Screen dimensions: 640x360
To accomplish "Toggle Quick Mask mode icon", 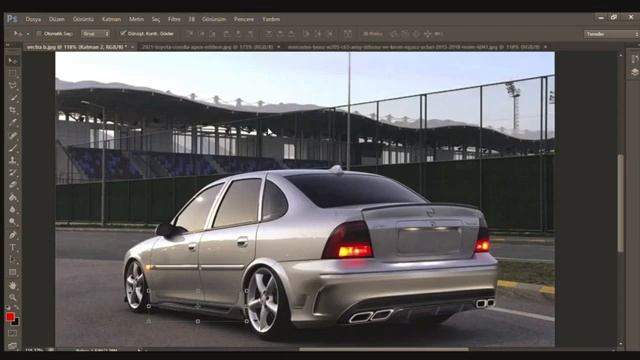I will coord(13,333).
